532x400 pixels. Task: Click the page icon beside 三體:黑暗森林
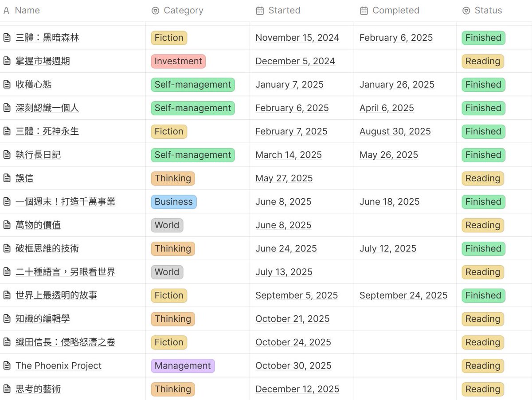click(x=7, y=38)
